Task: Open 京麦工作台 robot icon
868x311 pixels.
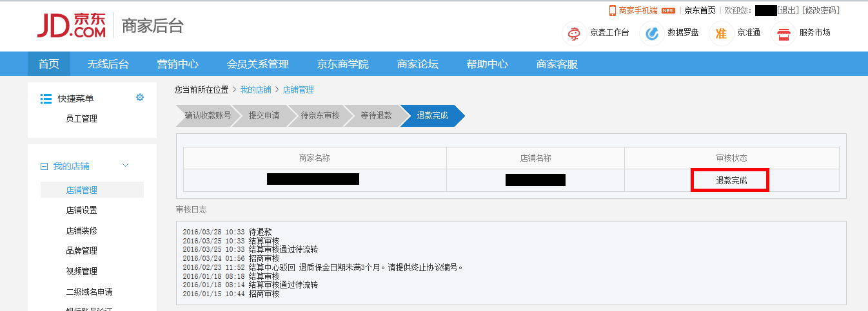Action: (x=574, y=33)
